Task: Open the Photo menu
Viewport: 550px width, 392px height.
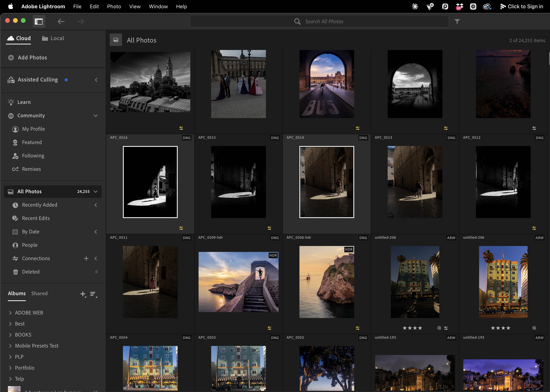Action: pos(114,6)
